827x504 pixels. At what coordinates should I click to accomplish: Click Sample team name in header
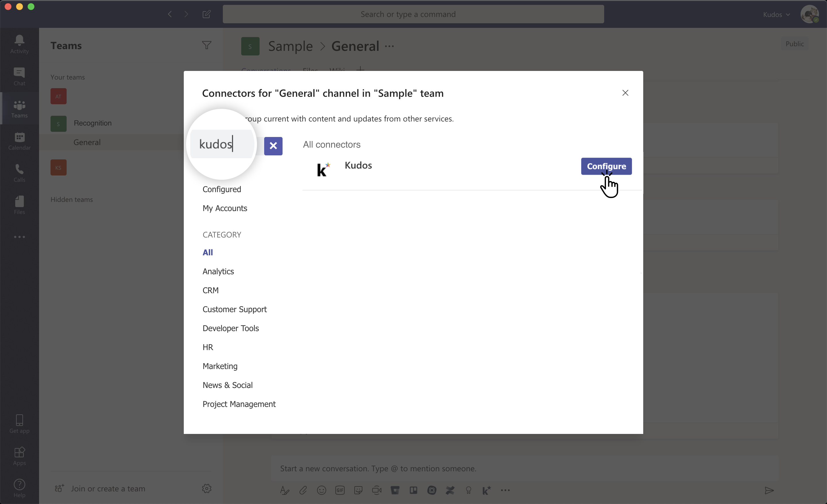[x=290, y=46]
